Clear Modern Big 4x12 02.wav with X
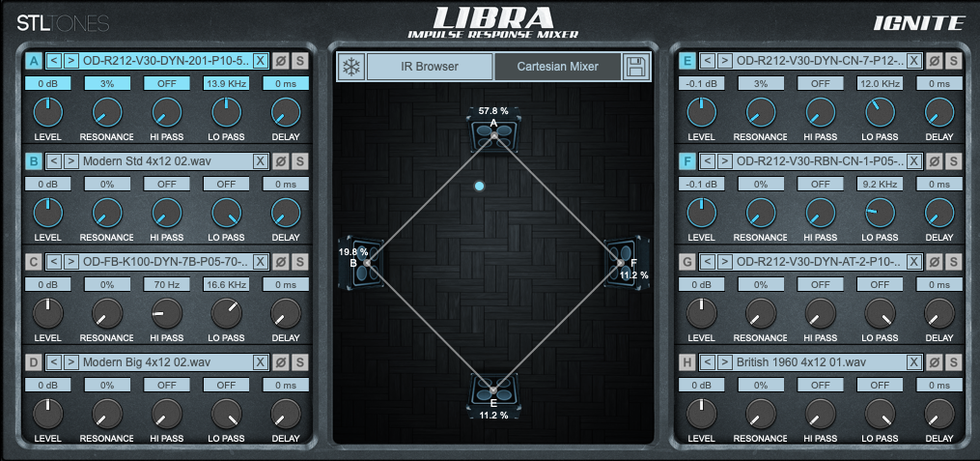Viewport: 980px width, 461px height. [x=261, y=362]
